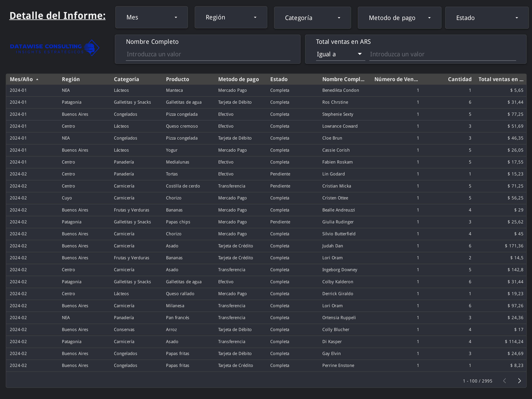Screen dimensions: 532x399
Task: Click the Región dropdown chevron
Action: pyautogui.click(x=255, y=17)
